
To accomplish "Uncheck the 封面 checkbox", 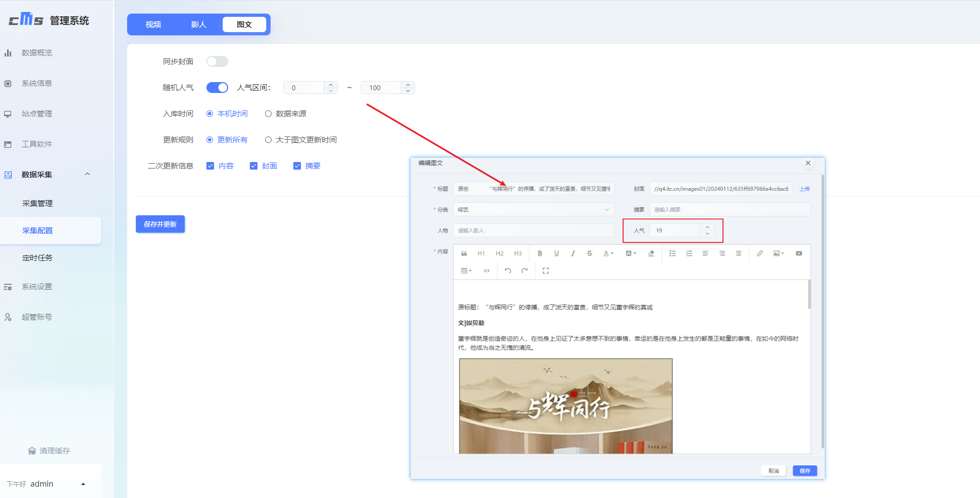I will (x=254, y=166).
